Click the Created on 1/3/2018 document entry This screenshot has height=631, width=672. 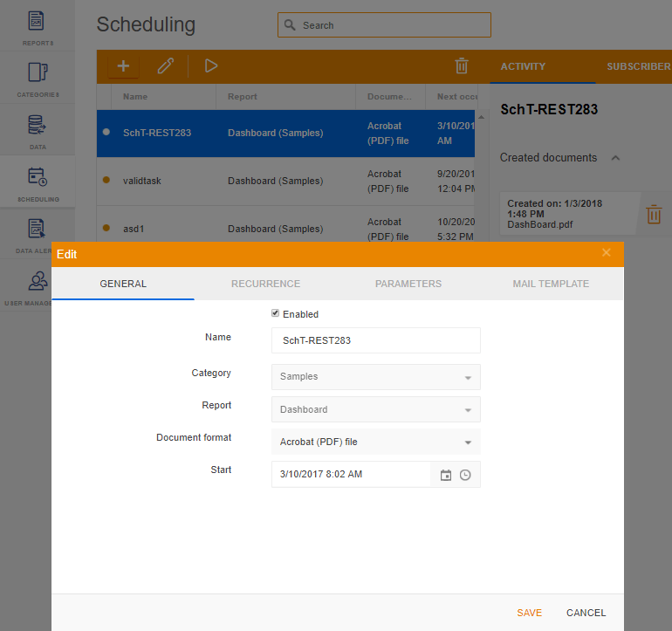(568, 214)
